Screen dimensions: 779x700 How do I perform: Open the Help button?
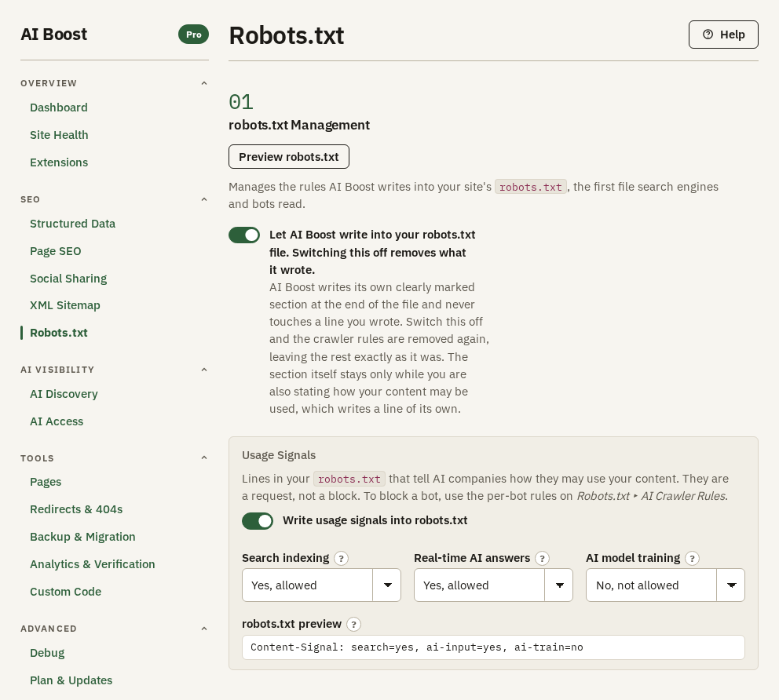click(723, 35)
